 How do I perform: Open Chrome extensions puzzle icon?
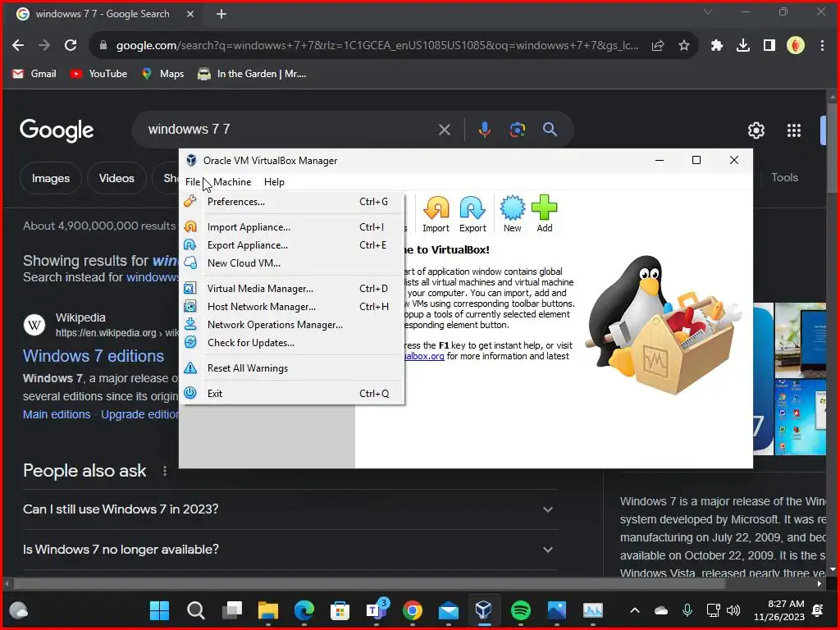717,46
